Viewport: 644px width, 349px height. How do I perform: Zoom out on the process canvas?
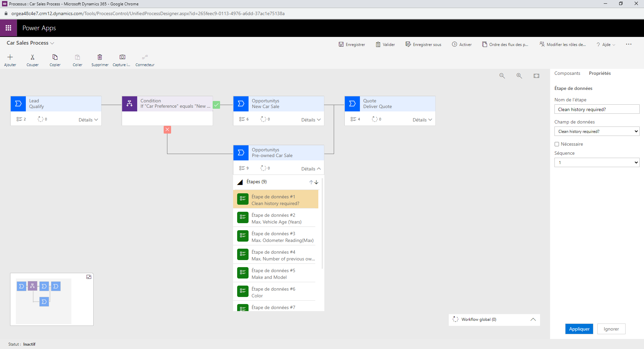(502, 76)
